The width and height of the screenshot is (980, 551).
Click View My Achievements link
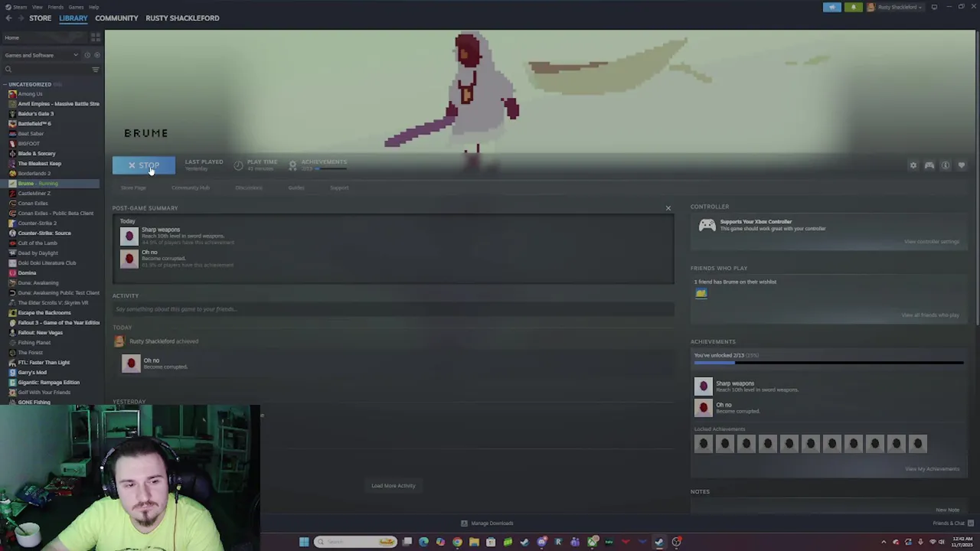(932, 469)
